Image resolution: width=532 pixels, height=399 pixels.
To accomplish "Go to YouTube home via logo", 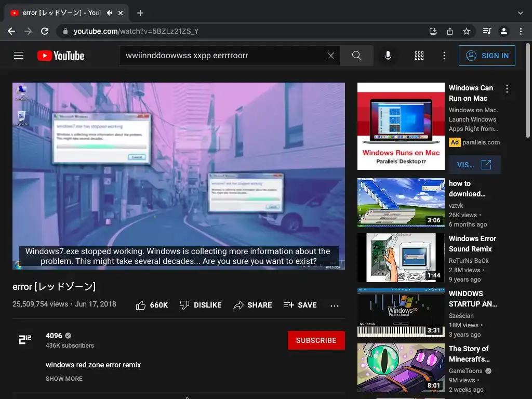I will coord(61,56).
